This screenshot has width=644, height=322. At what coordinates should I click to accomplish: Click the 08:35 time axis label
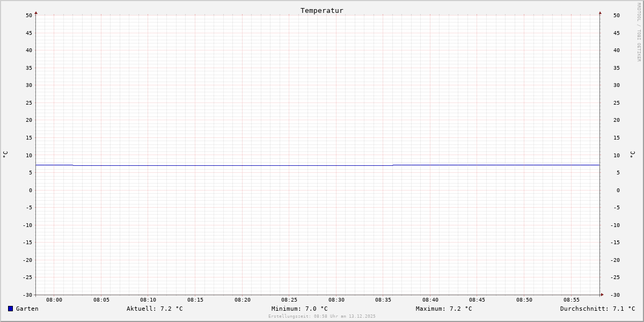(x=383, y=300)
